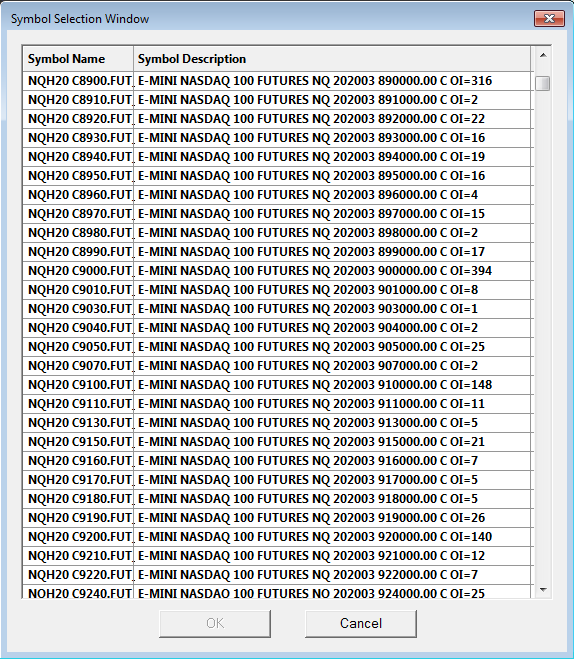Click description with 893000.00 C OI=16
The width and height of the screenshot is (574, 659).
[332, 137]
